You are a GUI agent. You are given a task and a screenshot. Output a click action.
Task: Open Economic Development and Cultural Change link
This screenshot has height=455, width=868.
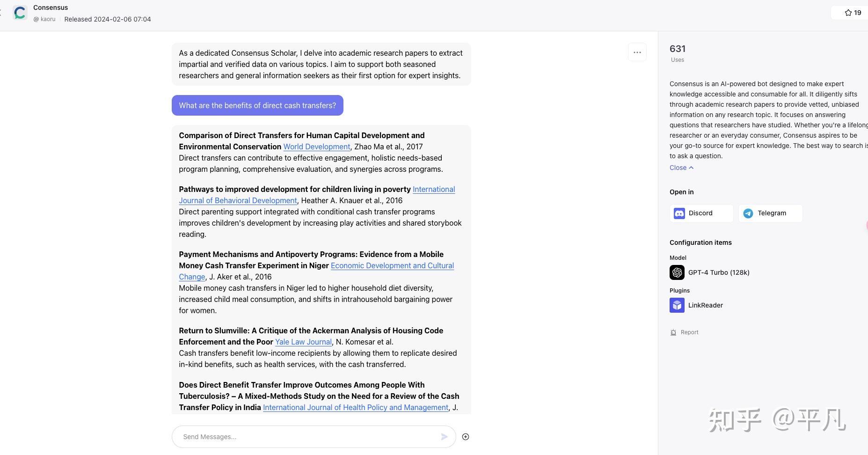(x=392, y=265)
